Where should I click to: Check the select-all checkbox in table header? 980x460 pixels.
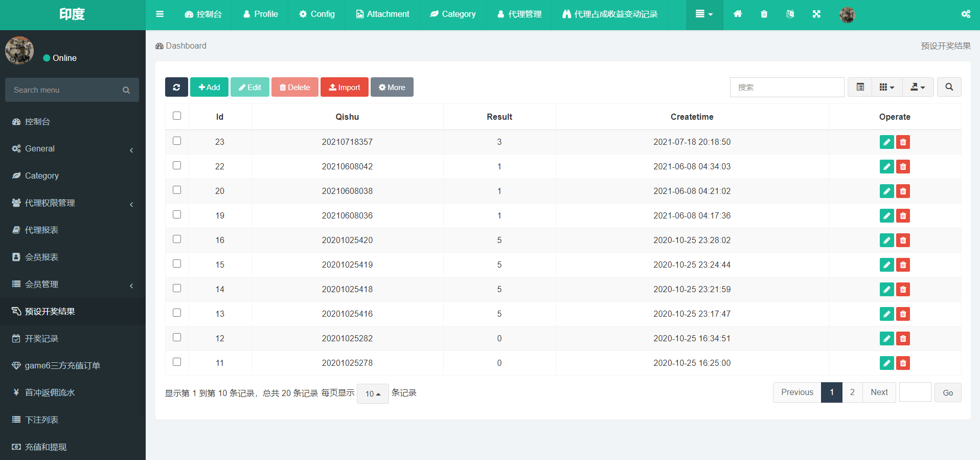[177, 116]
